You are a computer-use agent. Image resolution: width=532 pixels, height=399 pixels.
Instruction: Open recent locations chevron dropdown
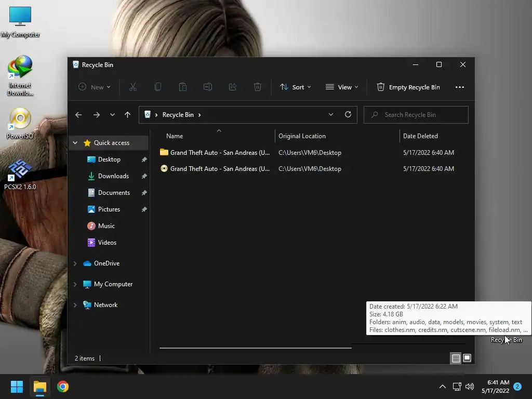pos(112,115)
